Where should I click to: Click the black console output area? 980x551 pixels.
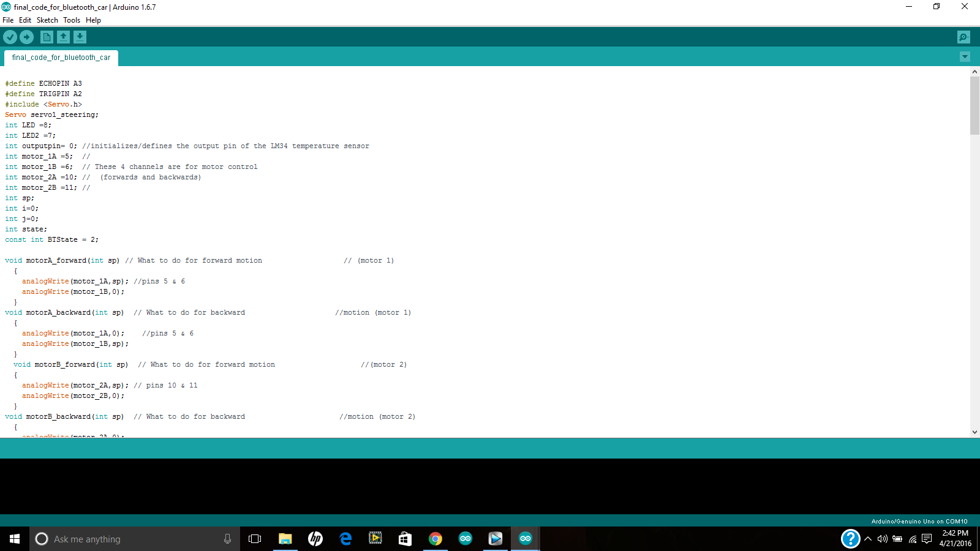pyautogui.click(x=490, y=487)
